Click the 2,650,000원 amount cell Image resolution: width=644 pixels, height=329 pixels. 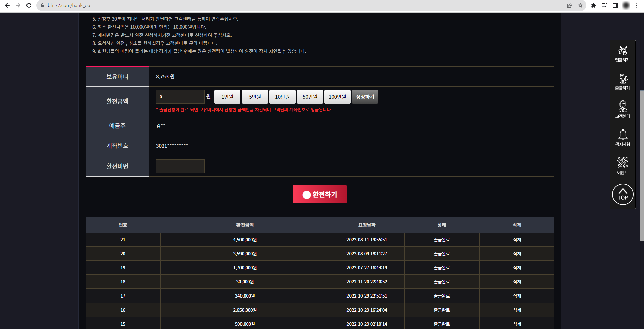click(245, 310)
